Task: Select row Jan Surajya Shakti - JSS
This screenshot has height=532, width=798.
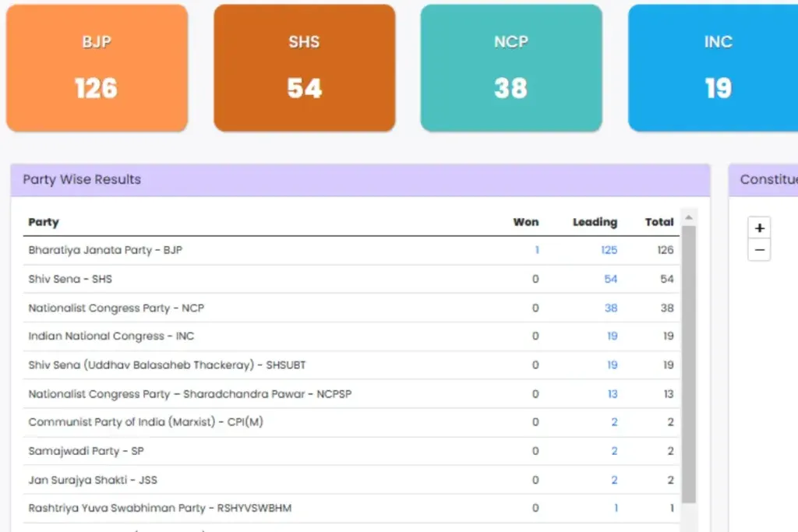Action: (351, 480)
